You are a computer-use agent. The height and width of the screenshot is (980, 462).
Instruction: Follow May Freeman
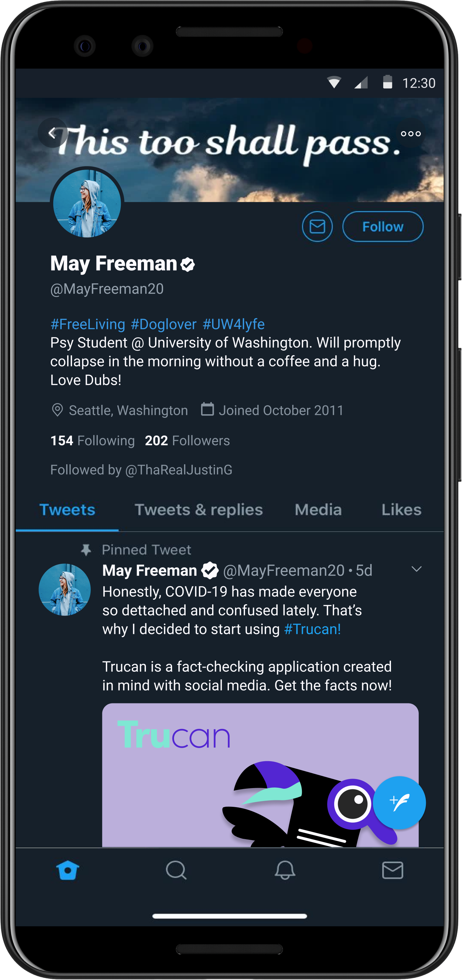[x=383, y=227]
